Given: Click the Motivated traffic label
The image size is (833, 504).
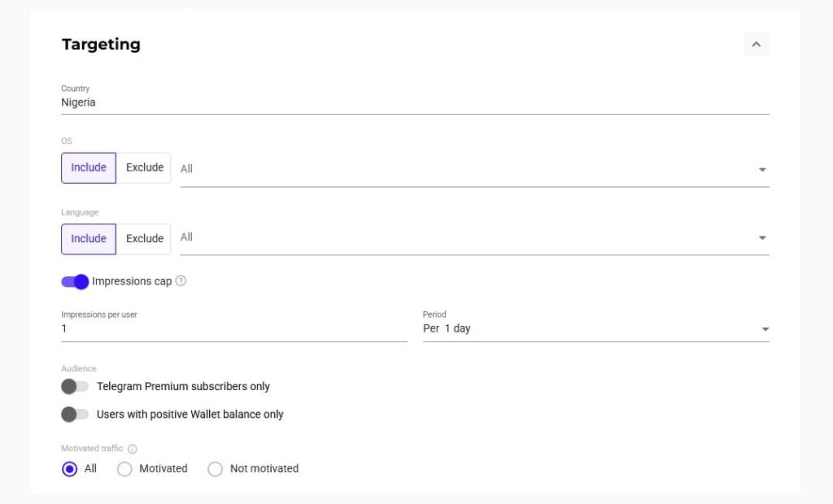Looking at the screenshot, I should 92,448.
